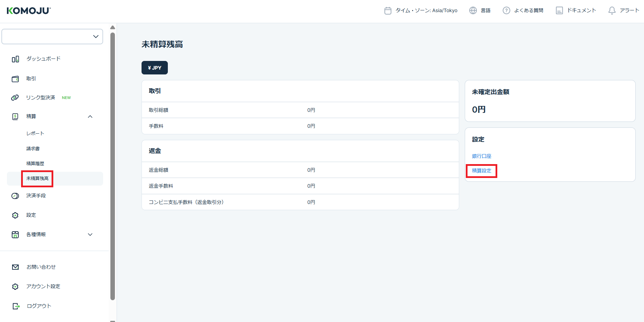Click the KOMOJU logo
Image resolution: width=644 pixels, height=322 pixels.
[29, 11]
